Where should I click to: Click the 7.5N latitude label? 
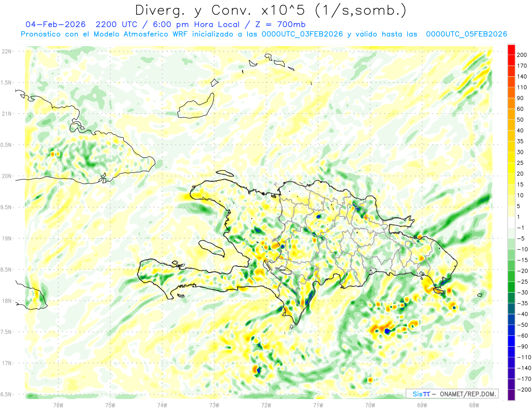[x=6, y=332]
